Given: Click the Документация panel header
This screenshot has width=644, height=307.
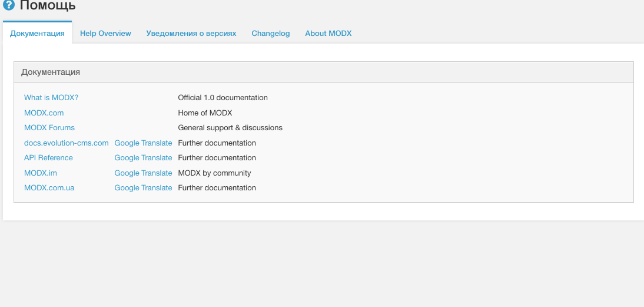Looking at the screenshot, I should (324, 72).
